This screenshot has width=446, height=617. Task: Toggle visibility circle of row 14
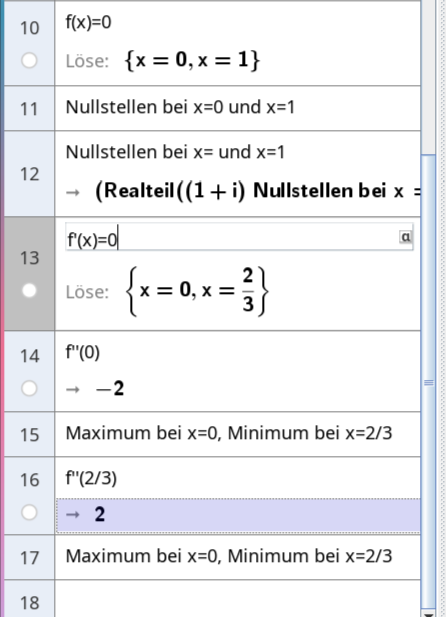29,388
